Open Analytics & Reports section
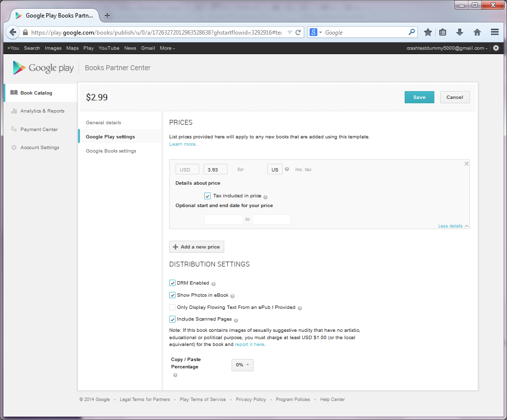This screenshot has height=420, width=507. (42, 111)
